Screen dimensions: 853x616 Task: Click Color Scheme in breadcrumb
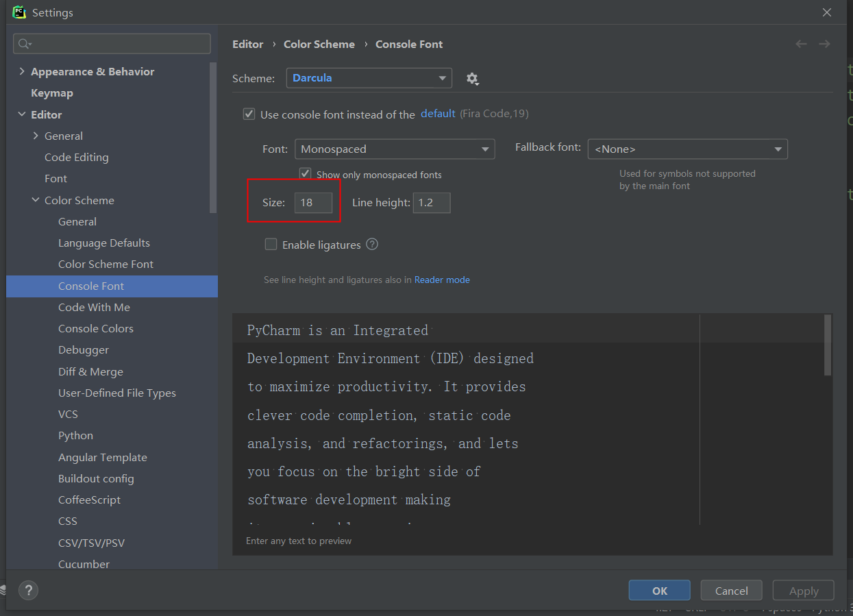tap(319, 44)
